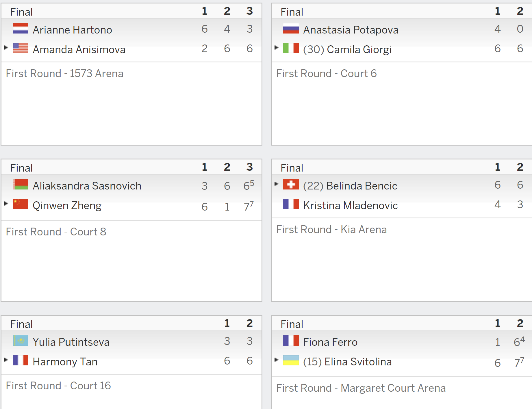
Task: Click the French flag next to Fiona Ferro
Action: pyautogui.click(x=291, y=341)
